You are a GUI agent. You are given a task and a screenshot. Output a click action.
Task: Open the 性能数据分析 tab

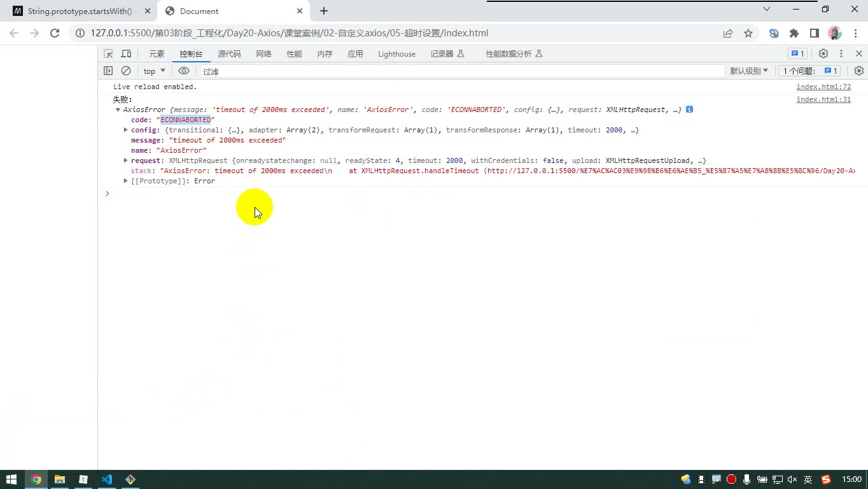pyautogui.click(x=514, y=54)
